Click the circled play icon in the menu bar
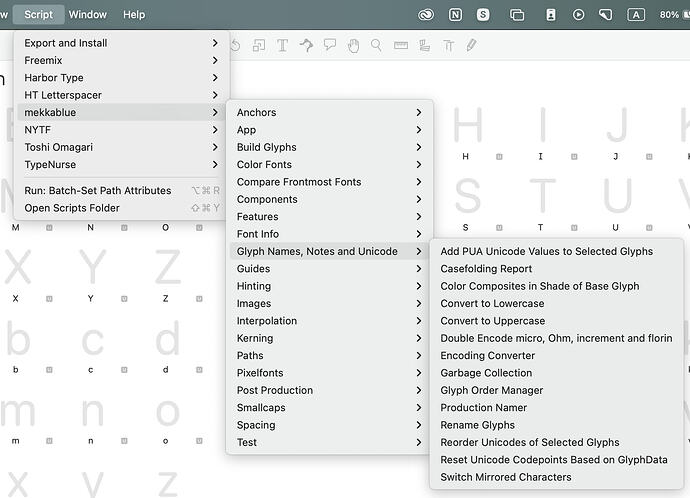Viewport: 690px width, 498px height. pos(579,15)
